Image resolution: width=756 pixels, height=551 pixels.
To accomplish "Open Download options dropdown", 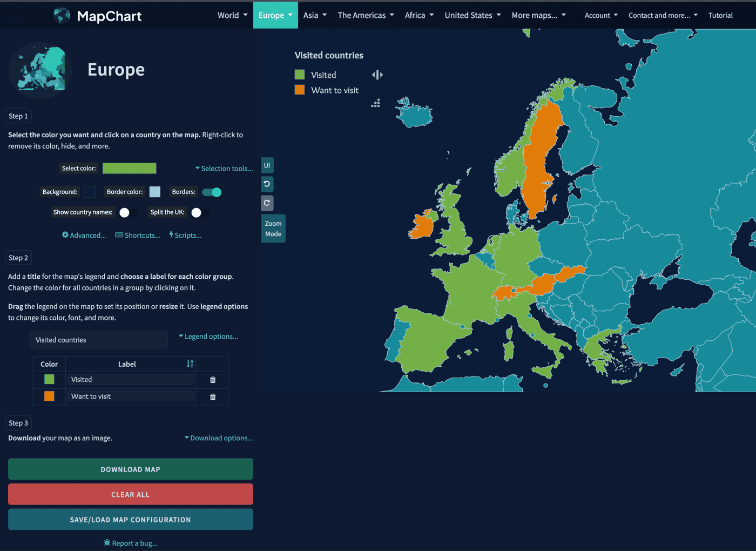I will [x=219, y=438].
